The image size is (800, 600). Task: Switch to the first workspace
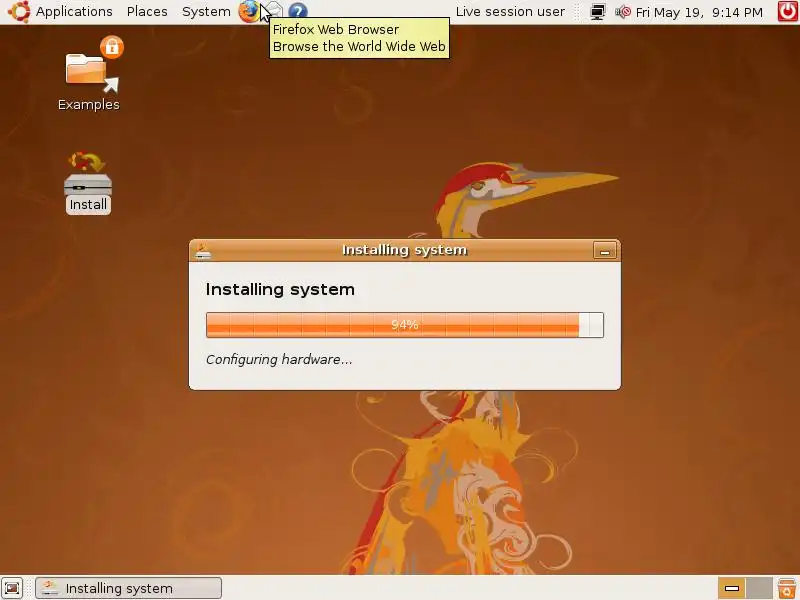tap(732, 588)
